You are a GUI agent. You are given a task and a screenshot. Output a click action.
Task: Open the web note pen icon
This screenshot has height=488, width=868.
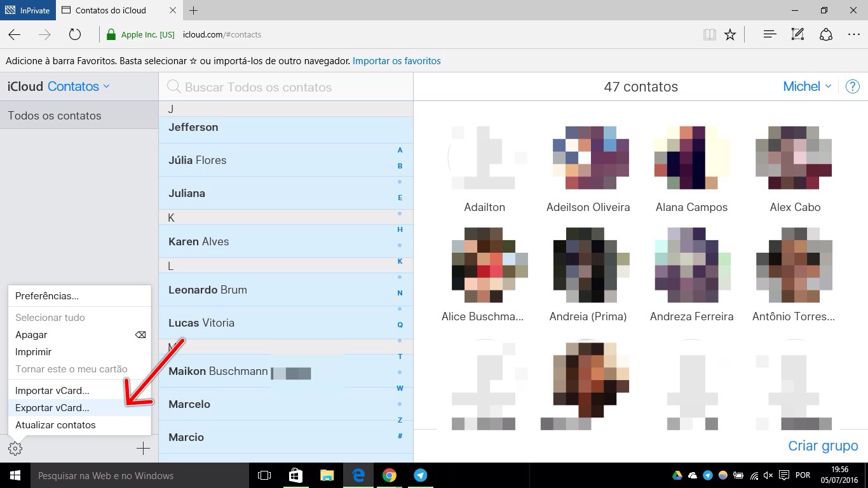click(797, 35)
